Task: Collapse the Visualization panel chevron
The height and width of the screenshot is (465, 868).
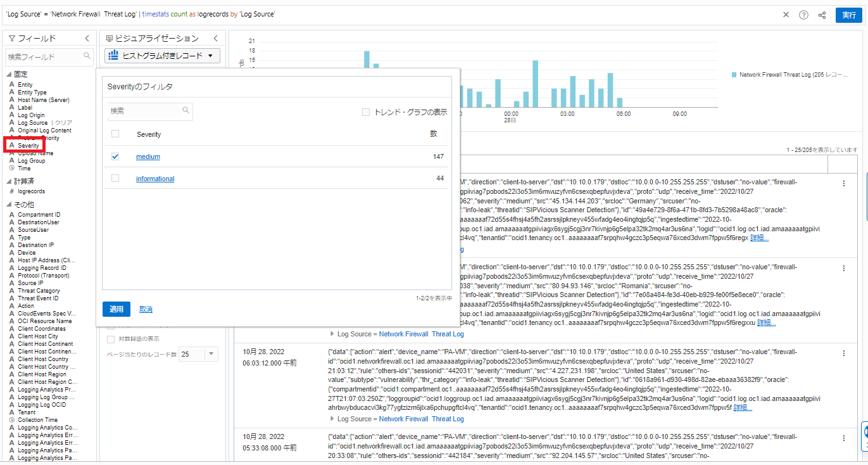Action: coord(215,39)
